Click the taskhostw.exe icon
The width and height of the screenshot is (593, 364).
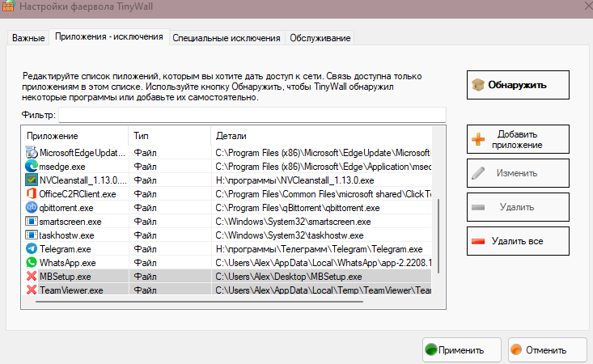pos(32,235)
